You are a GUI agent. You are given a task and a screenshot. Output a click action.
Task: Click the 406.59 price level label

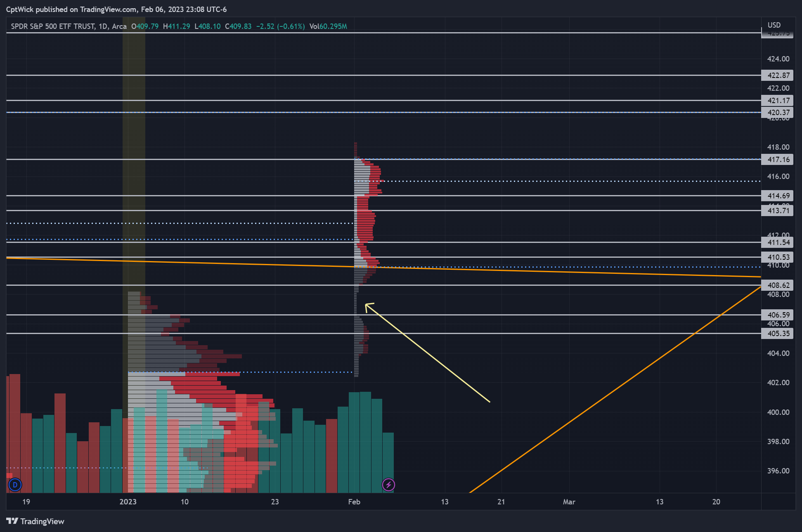tap(778, 315)
